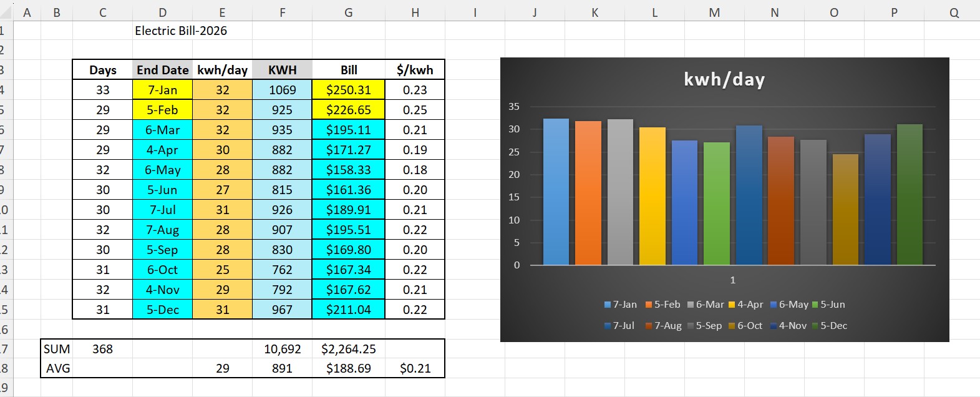Click the average $/kwh cell $0.21
Image resolution: width=980 pixels, height=397 pixels.
[x=415, y=368]
